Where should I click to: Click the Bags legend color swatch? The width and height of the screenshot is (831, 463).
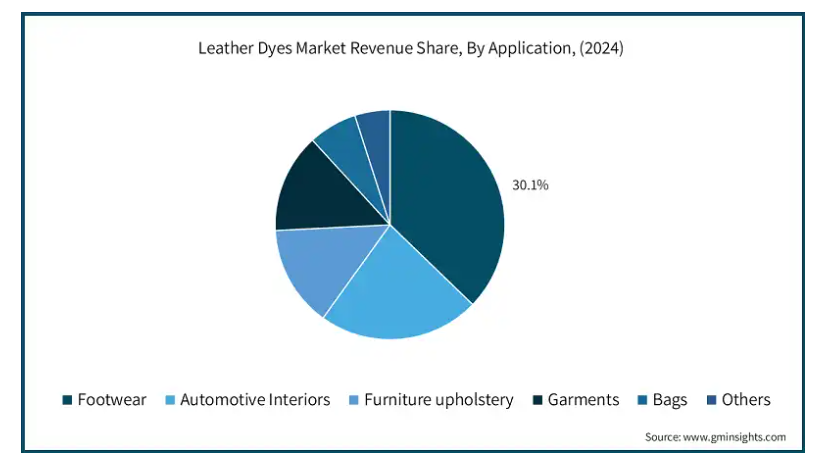[x=642, y=400]
